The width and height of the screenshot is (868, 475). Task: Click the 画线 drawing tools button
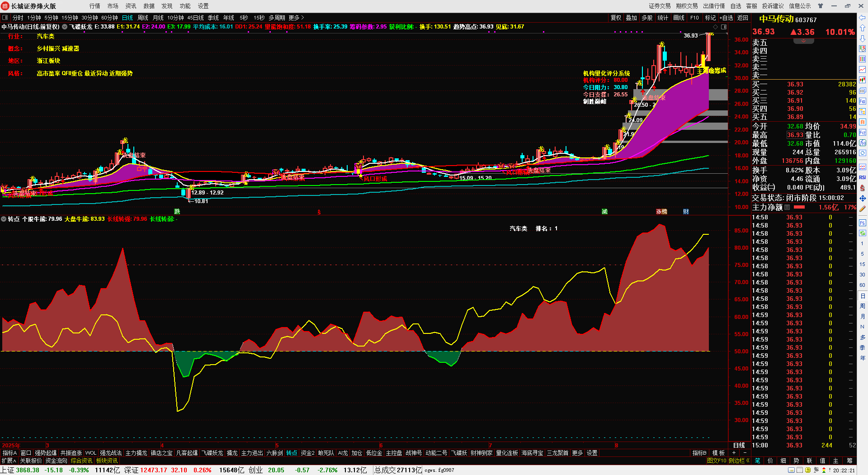[679, 18]
